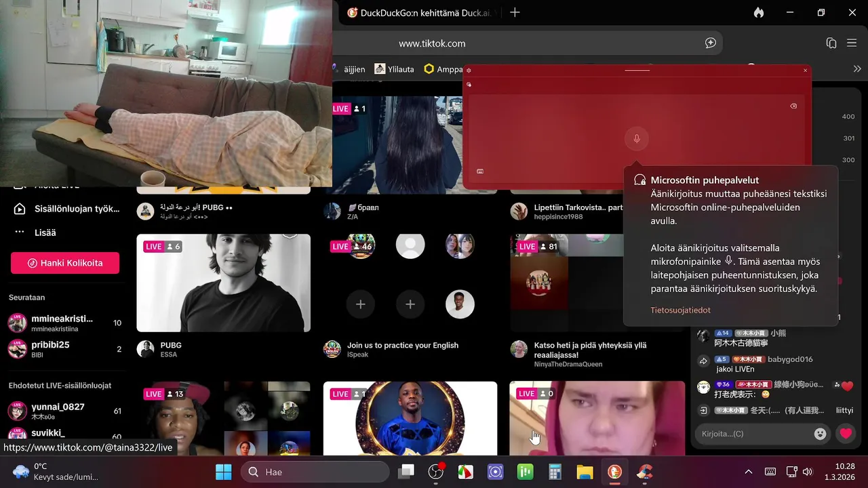Click ESSA channel avatar
The image size is (868, 488).
pos(146,349)
